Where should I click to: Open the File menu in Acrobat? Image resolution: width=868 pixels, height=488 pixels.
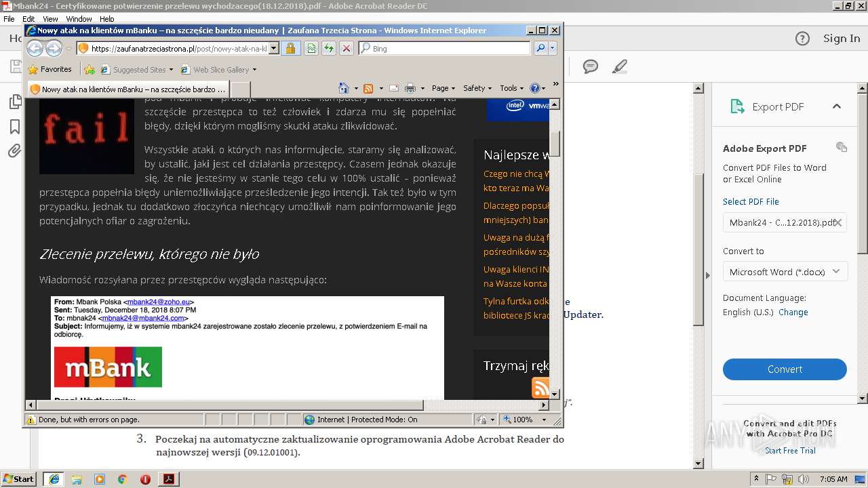(9, 19)
